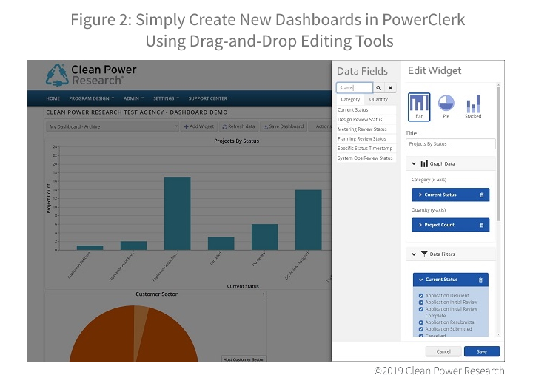Switch to the Quantity tab
The width and height of the screenshot is (533, 392).
click(378, 99)
